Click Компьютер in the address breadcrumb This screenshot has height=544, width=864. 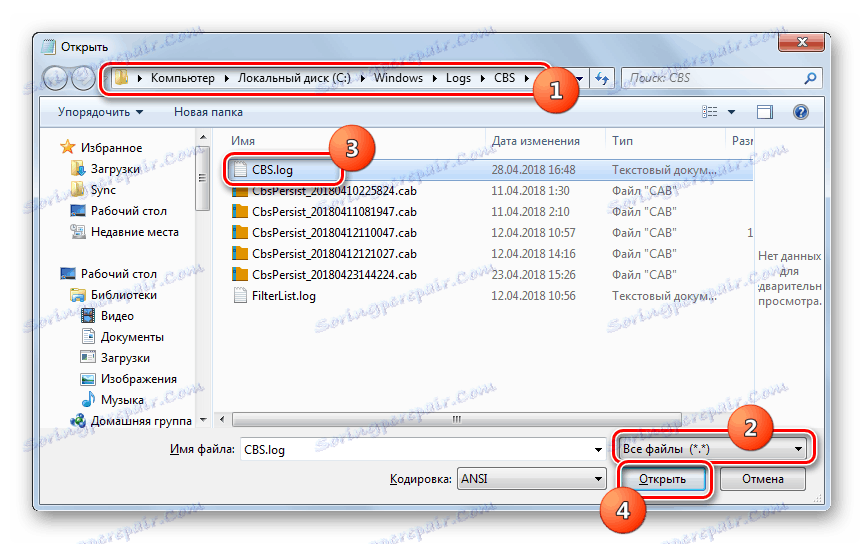point(183,78)
